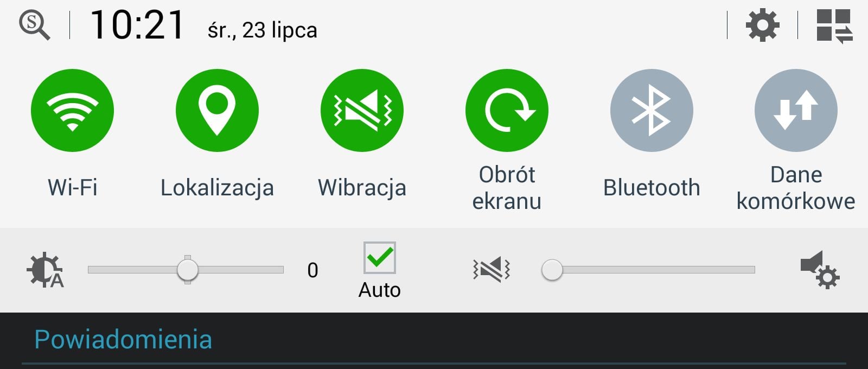Tap the auto brightness sun icon
Viewport: 868px width, 369px height.
(x=45, y=270)
